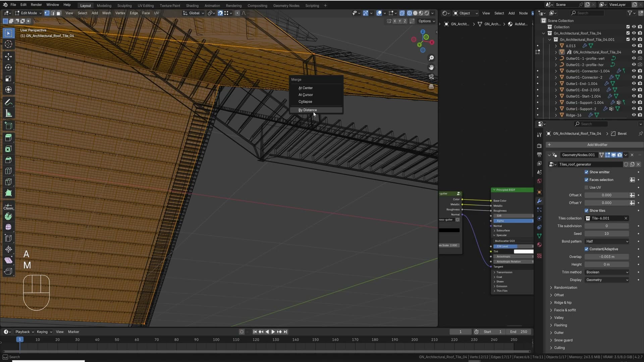Toggle X axis mirror button
Viewport: 644px width, 362px height.
(x=394, y=21)
